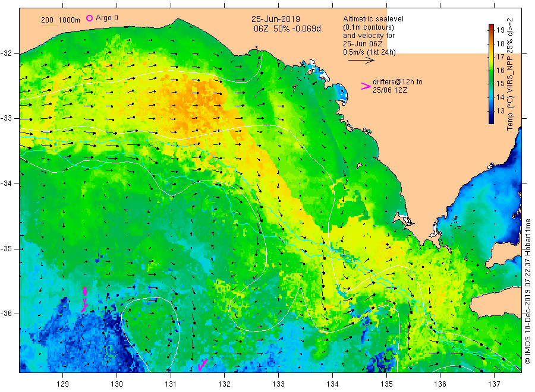Click the longitude label '137'
Screen dimensions: 535x392
tap(494, 384)
